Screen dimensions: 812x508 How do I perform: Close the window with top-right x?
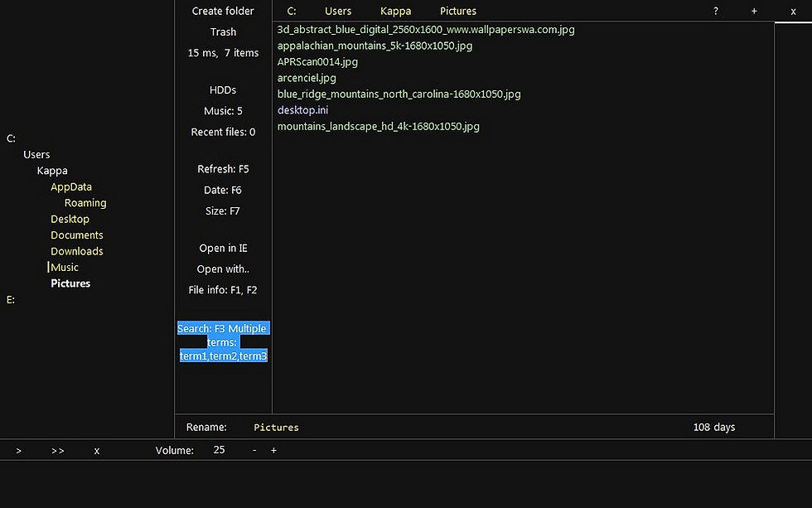(793, 11)
